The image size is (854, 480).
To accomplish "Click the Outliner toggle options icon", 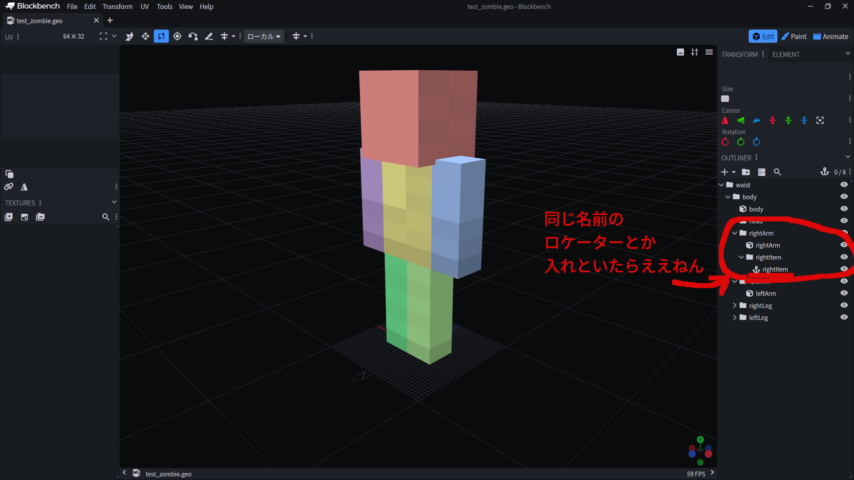I will (761, 172).
